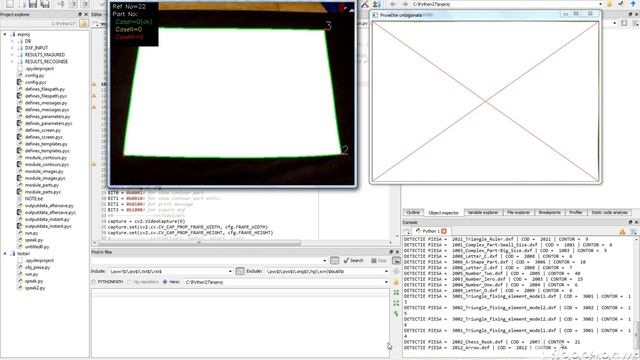This screenshot has width=640, height=360.
Task: Click the Save all files icon
Action: [45, 4]
